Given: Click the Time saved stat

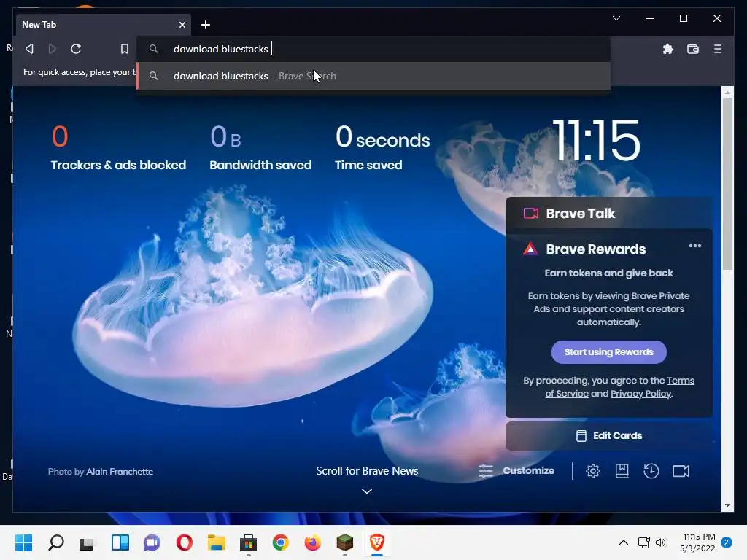Looking at the screenshot, I should (x=382, y=148).
